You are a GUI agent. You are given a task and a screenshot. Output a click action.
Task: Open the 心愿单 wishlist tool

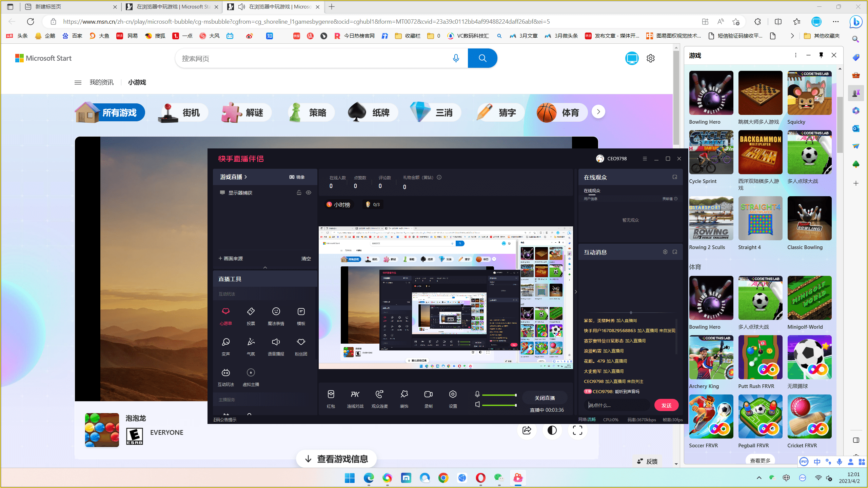tap(226, 316)
